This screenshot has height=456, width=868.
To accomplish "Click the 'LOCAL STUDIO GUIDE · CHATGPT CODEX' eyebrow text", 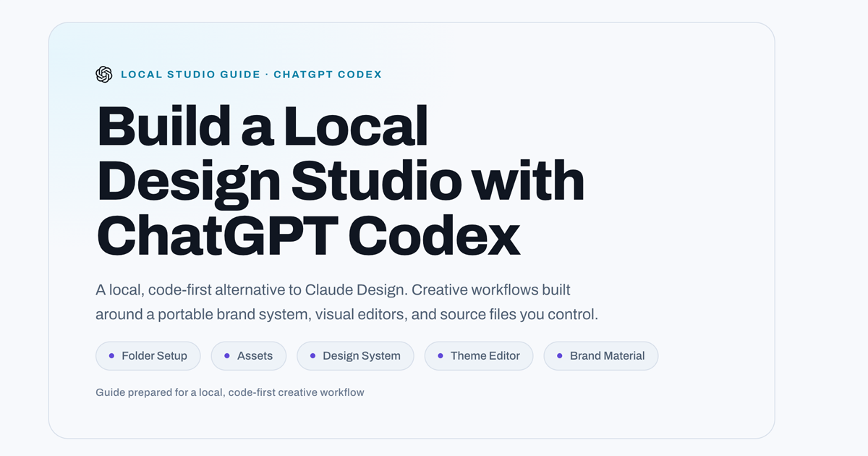I will tap(251, 75).
